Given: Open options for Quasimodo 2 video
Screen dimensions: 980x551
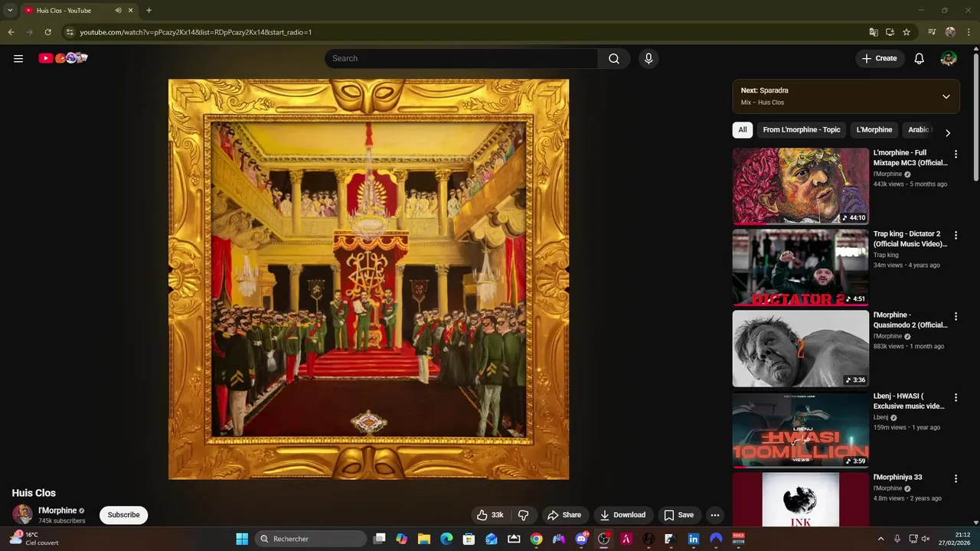Looking at the screenshot, I should click(955, 316).
